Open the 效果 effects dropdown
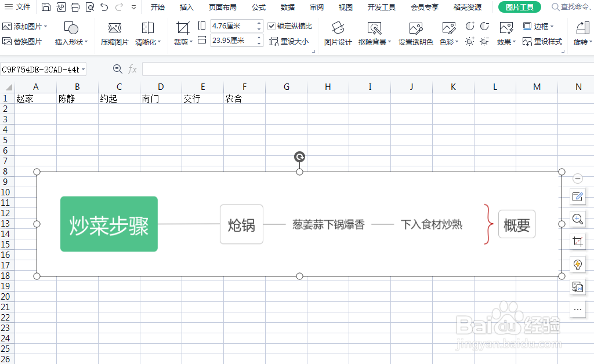The width and height of the screenshot is (594, 364). click(x=504, y=42)
